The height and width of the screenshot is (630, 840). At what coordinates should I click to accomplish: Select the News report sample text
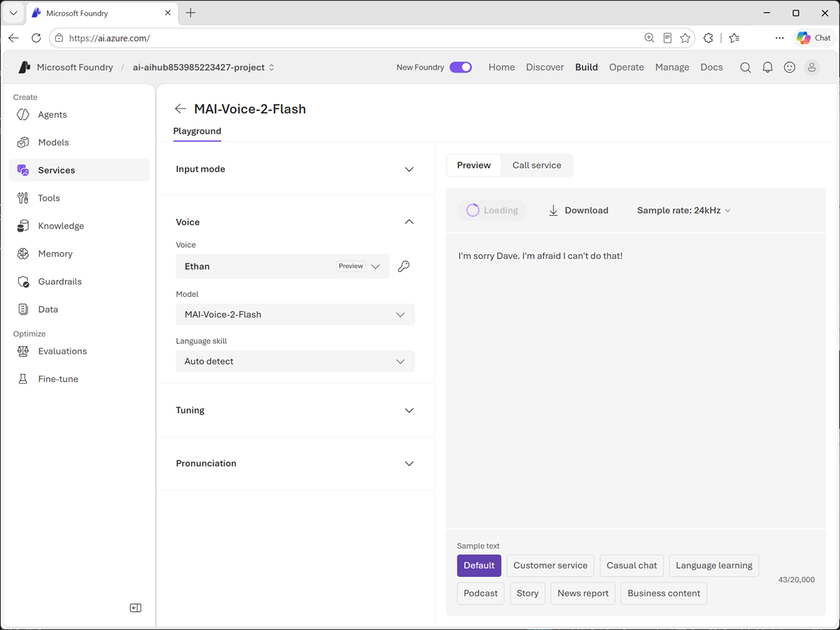(583, 593)
